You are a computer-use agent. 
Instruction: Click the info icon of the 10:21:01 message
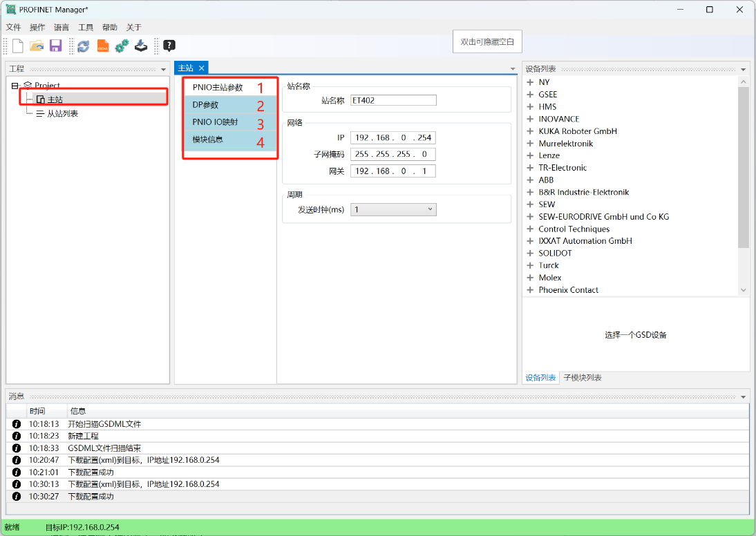[17, 472]
